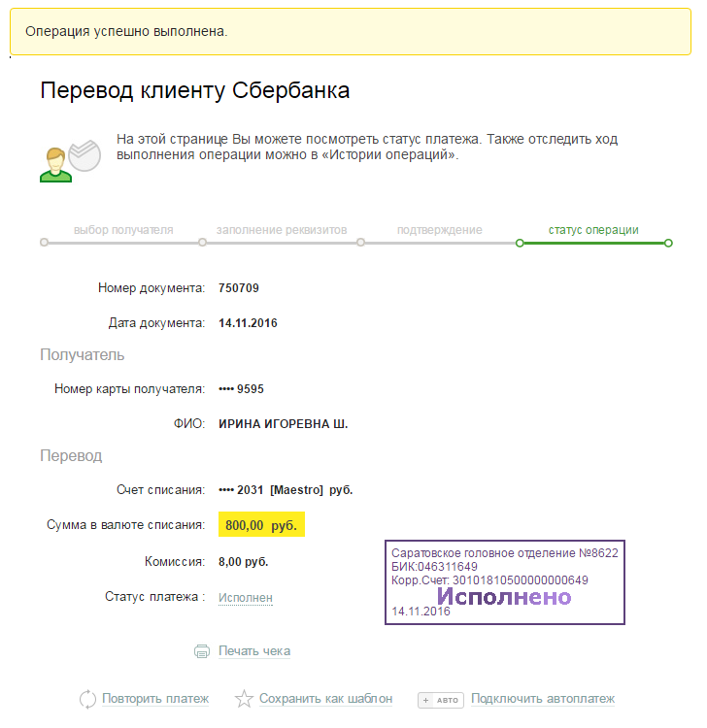The image size is (707, 728).
Task: Select the заполнение реквизитов step
Action: pos(282,230)
